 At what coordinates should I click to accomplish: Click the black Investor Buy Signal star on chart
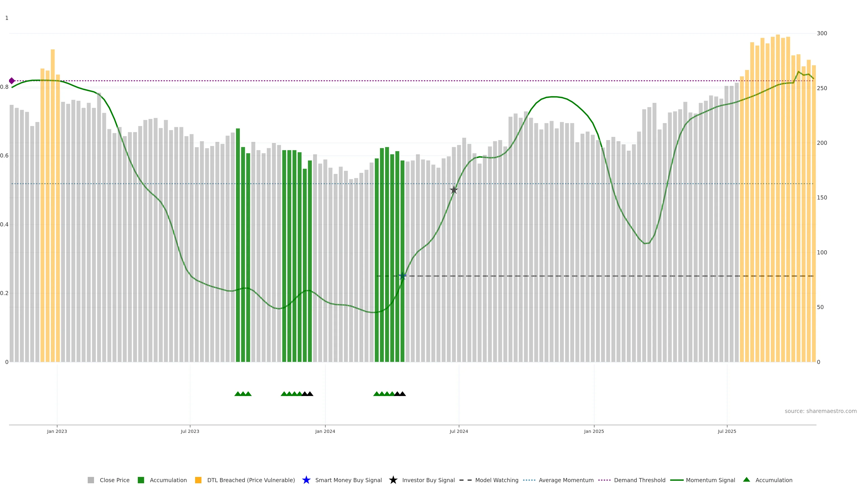(454, 190)
